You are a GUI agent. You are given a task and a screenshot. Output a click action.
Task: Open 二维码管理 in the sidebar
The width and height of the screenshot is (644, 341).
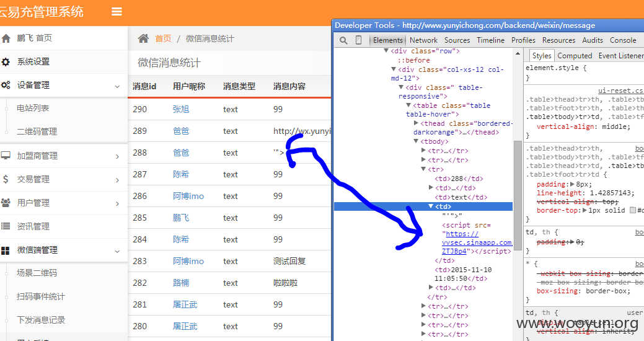(37, 131)
